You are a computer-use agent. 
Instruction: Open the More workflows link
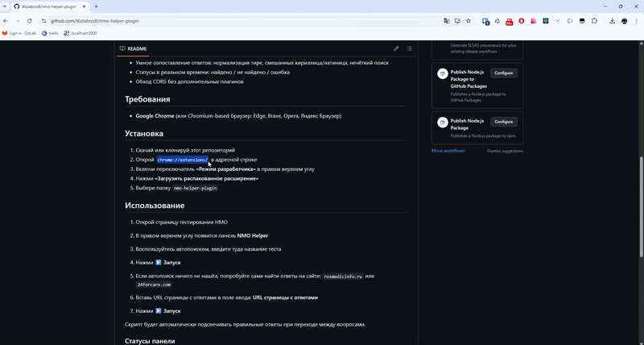point(448,151)
